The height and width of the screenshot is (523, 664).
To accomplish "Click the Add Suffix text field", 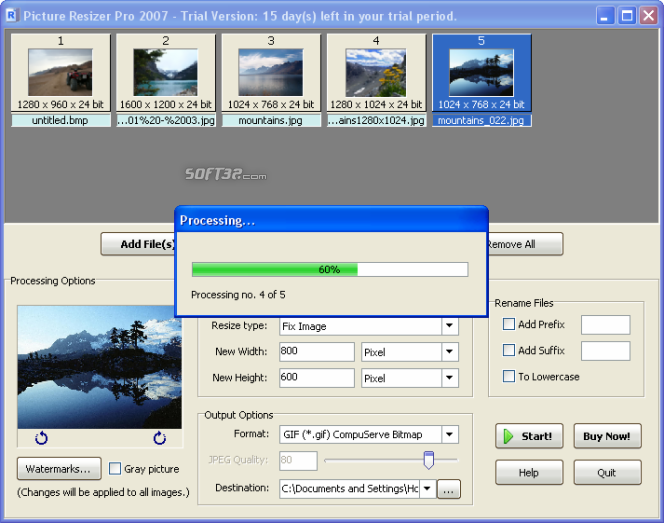I will tap(606, 351).
